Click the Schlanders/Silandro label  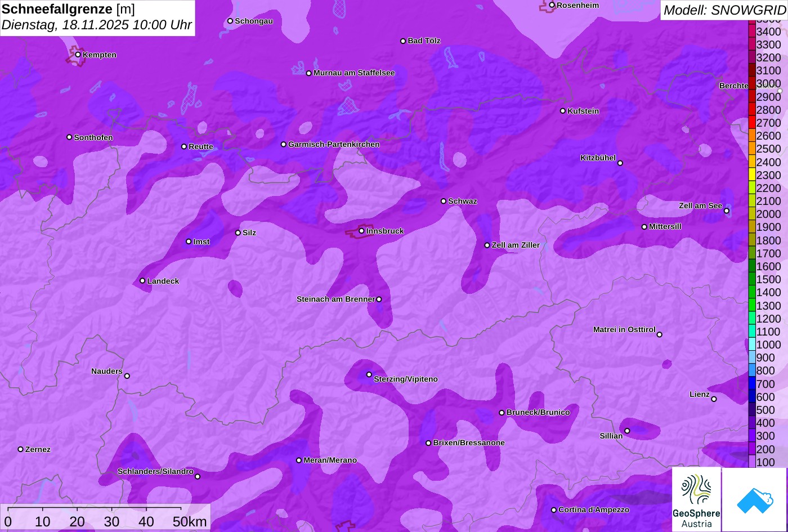(155, 471)
